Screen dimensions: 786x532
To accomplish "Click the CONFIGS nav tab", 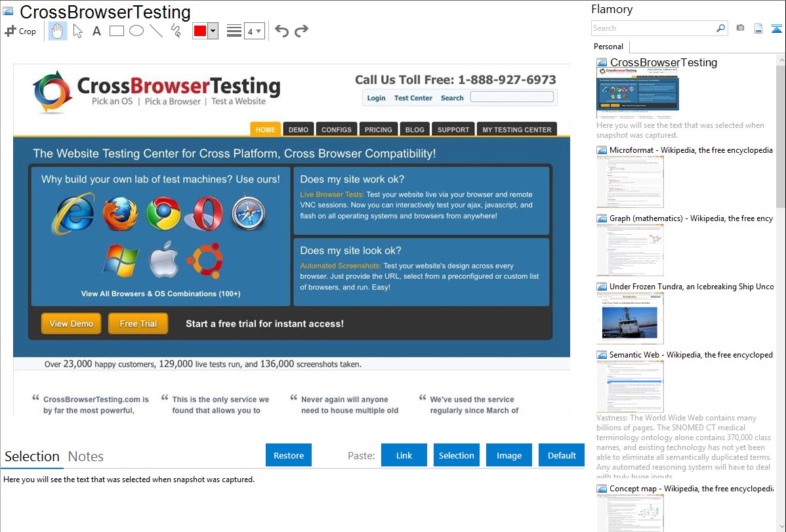I will pos(337,129).
